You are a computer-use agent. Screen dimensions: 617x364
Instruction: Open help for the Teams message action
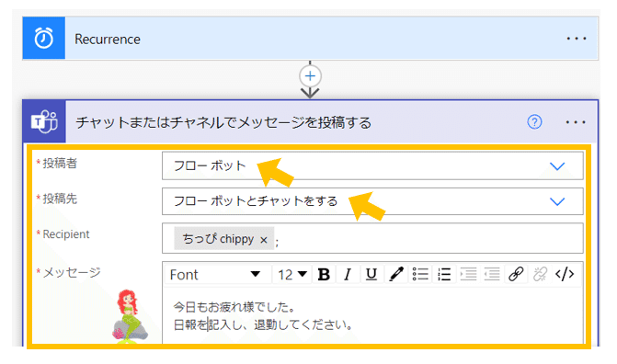click(534, 122)
